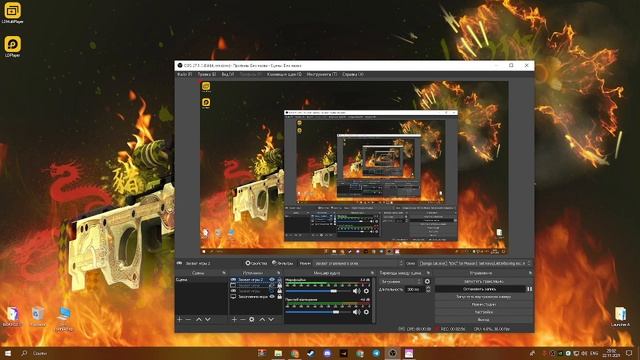
Task: Pop out the Микшер аудио dock panel
Action: (x=372, y=273)
